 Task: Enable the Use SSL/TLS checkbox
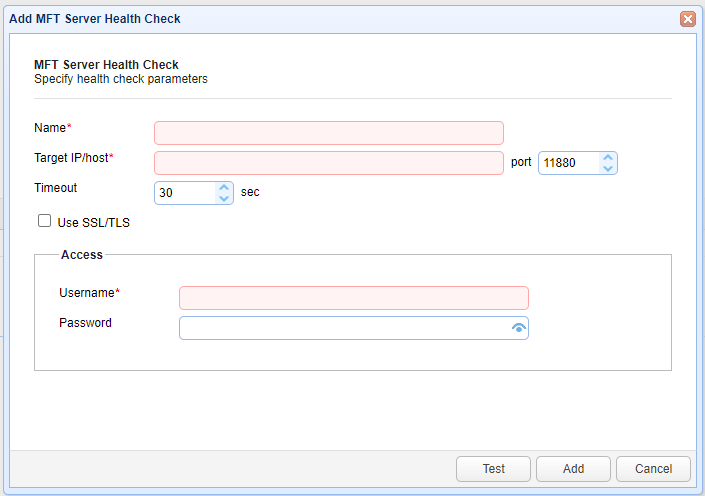(x=44, y=221)
